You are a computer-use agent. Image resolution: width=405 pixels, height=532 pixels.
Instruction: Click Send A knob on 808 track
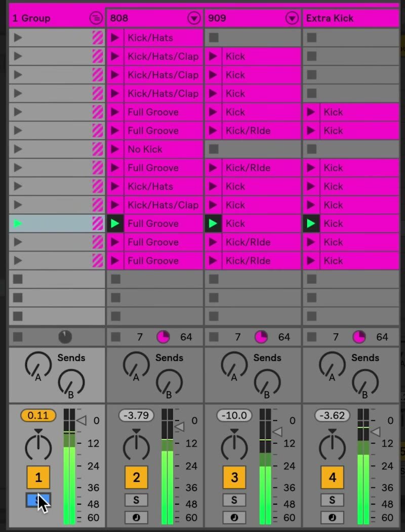136,365
